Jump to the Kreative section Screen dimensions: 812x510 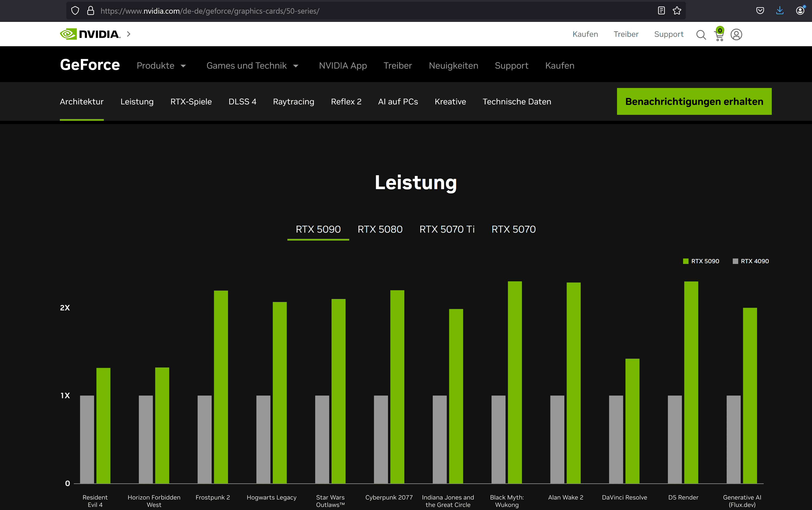tap(450, 101)
